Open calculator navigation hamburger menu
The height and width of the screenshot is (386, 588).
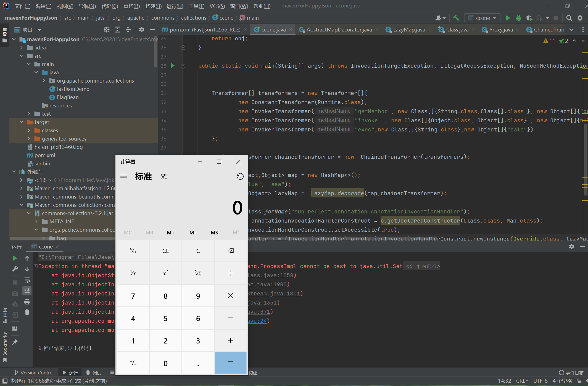pos(124,176)
